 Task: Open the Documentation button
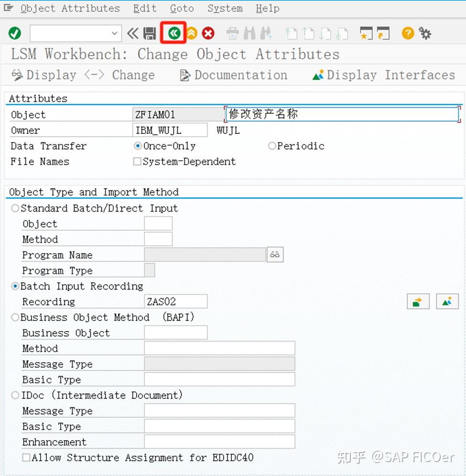click(x=234, y=75)
